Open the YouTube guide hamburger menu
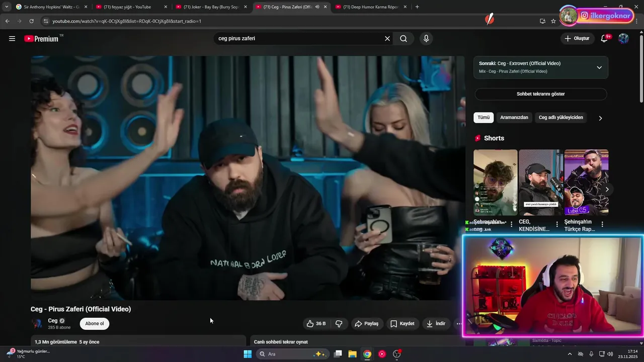 coord(12,39)
